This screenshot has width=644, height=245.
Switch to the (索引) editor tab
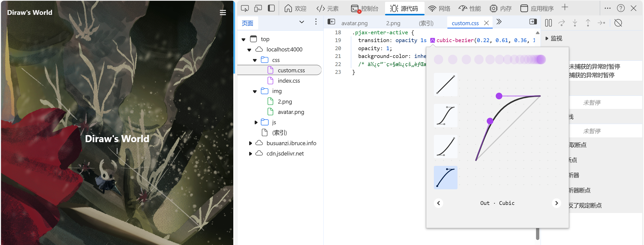pyautogui.click(x=426, y=23)
